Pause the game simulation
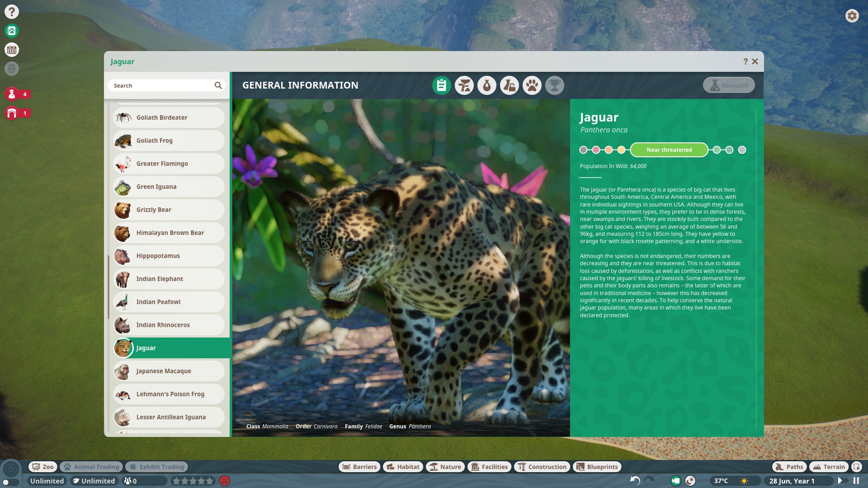 point(856,481)
